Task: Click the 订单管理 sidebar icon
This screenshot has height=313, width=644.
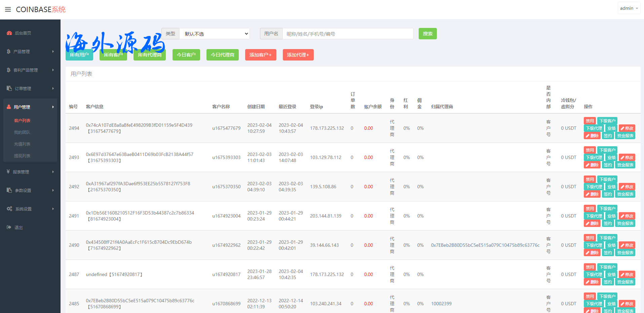Action: coord(9,88)
